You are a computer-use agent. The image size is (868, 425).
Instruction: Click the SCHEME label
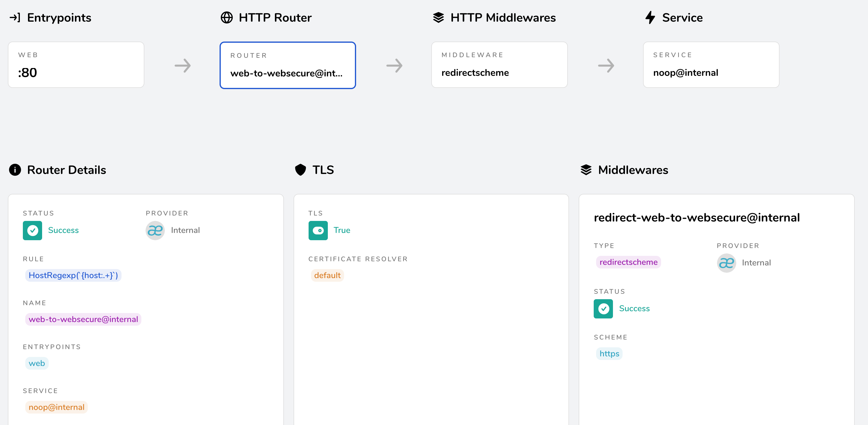(610, 337)
